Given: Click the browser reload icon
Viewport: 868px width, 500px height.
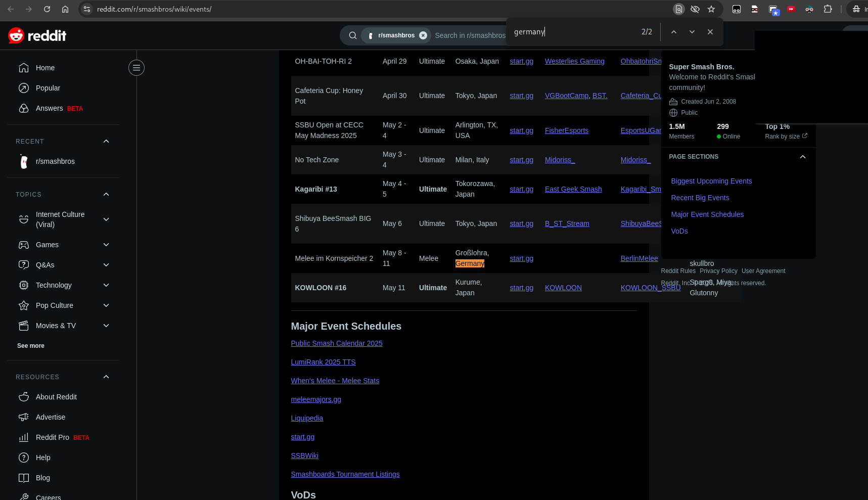Looking at the screenshot, I should pyautogui.click(x=47, y=9).
